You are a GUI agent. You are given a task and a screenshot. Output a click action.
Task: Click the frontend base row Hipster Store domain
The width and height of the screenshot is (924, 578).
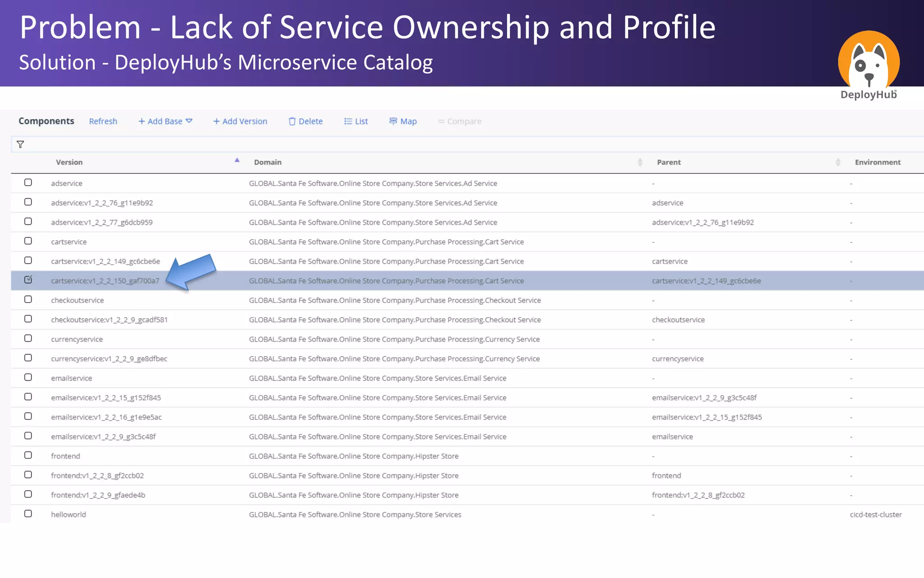354,457
